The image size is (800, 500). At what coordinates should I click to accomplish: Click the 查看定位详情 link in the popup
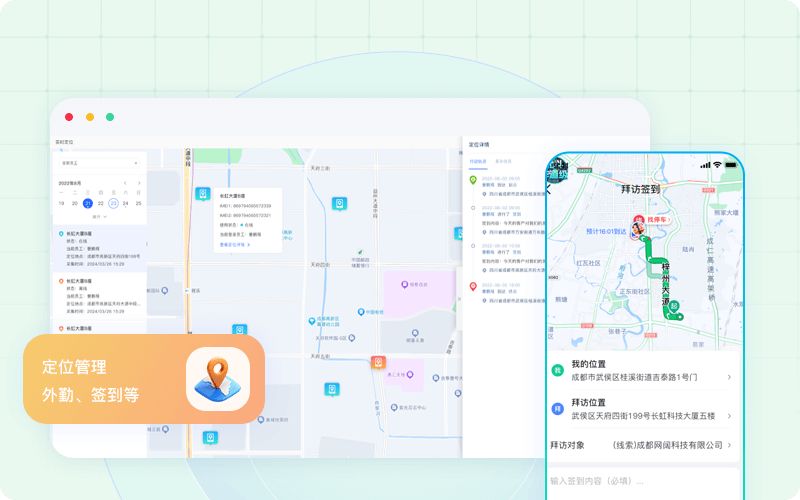234,244
